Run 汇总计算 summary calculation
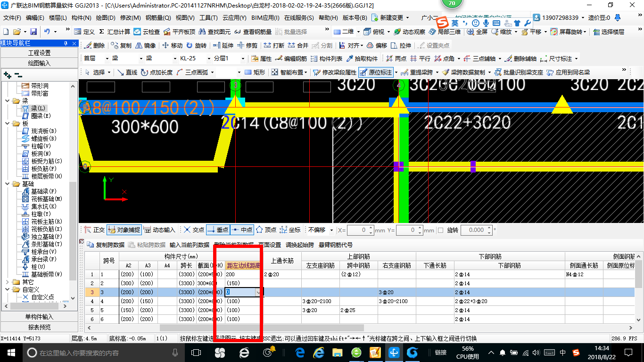The height and width of the screenshot is (362, 644). point(114,32)
